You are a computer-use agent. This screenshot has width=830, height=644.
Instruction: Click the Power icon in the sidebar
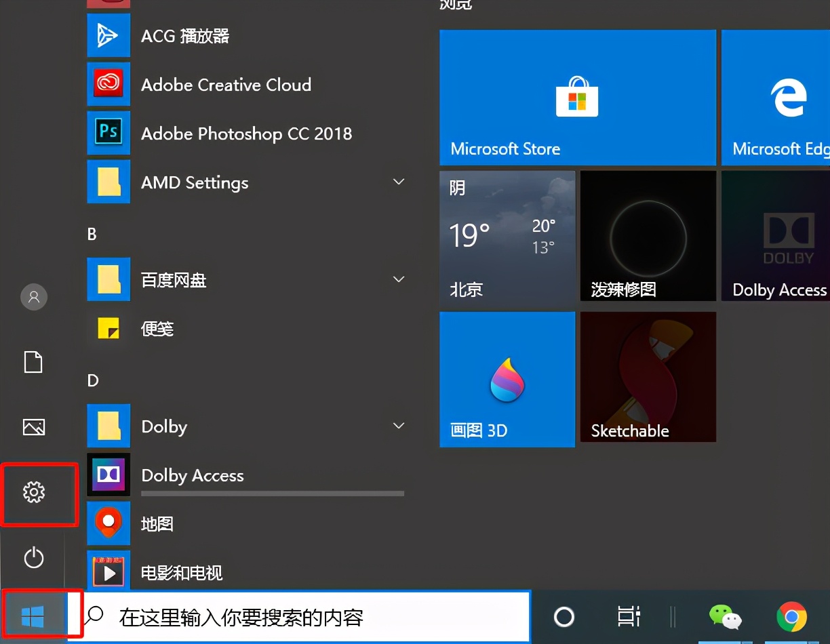pos(33,558)
